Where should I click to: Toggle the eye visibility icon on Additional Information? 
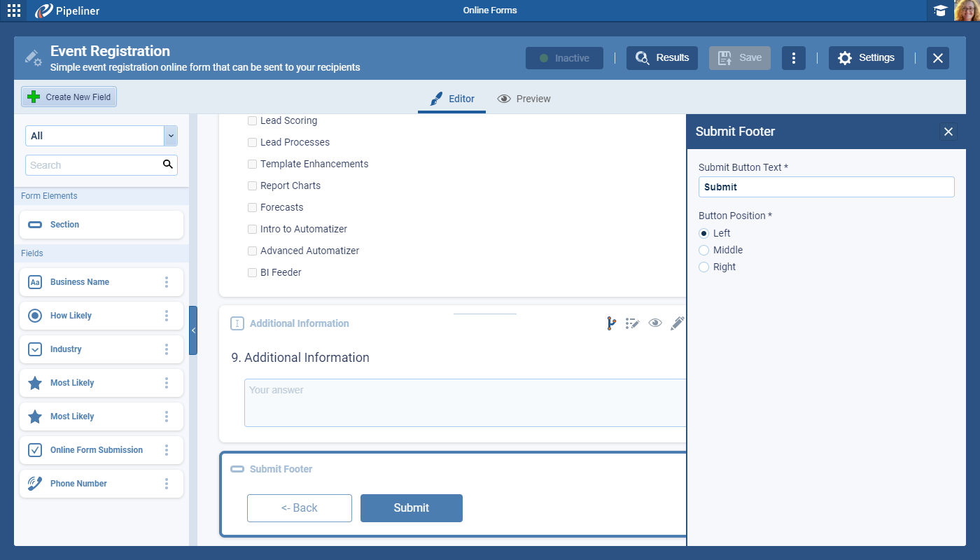coord(655,323)
